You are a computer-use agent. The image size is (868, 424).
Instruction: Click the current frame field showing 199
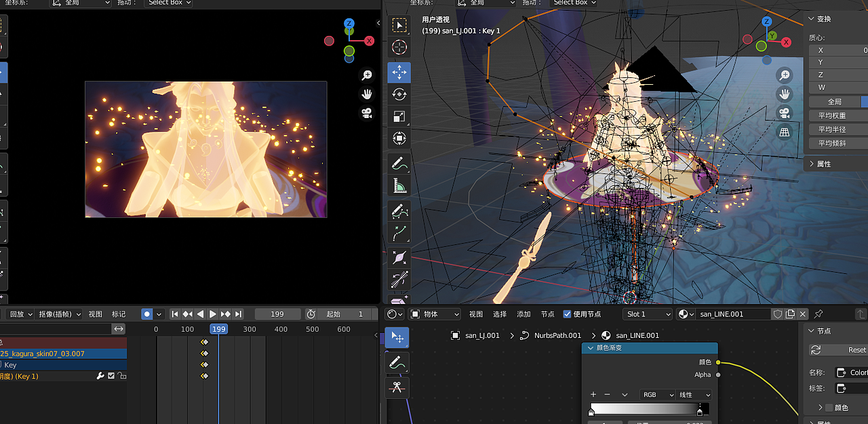[277, 314]
